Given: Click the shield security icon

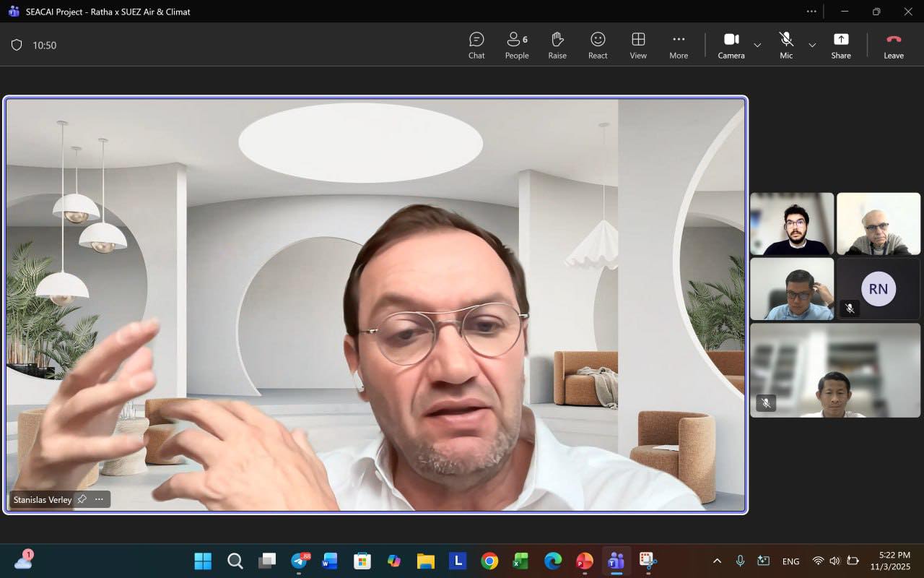Looking at the screenshot, I should [x=17, y=45].
